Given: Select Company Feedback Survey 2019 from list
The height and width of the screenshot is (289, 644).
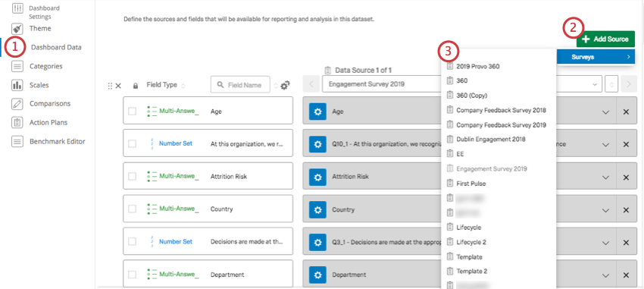Looking at the screenshot, I should (501, 124).
